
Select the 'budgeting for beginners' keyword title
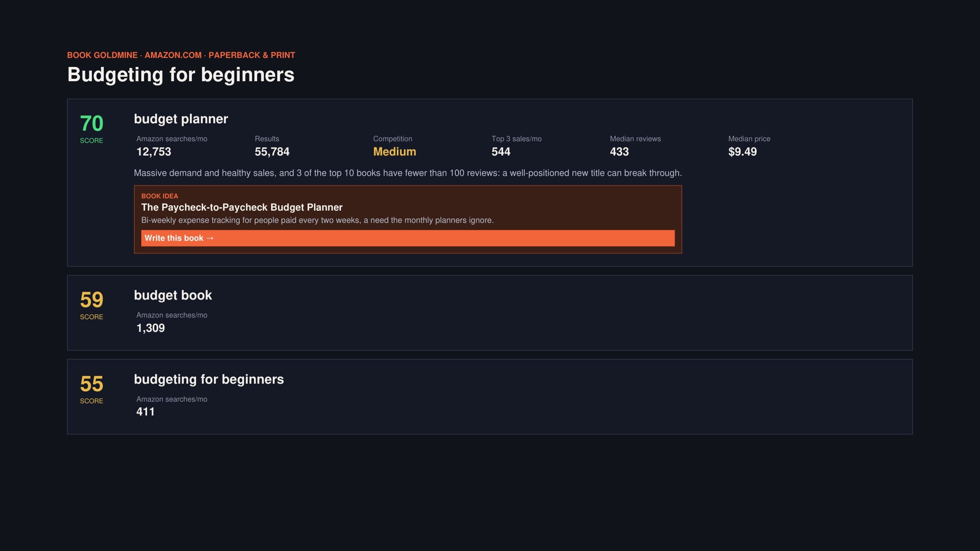[209, 379]
